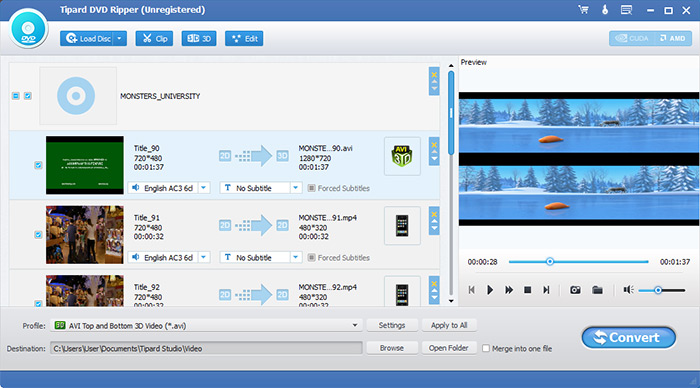Mute the preview volume speaker icon
This screenshot has height=388, width=700.
(x=629, y=290)
